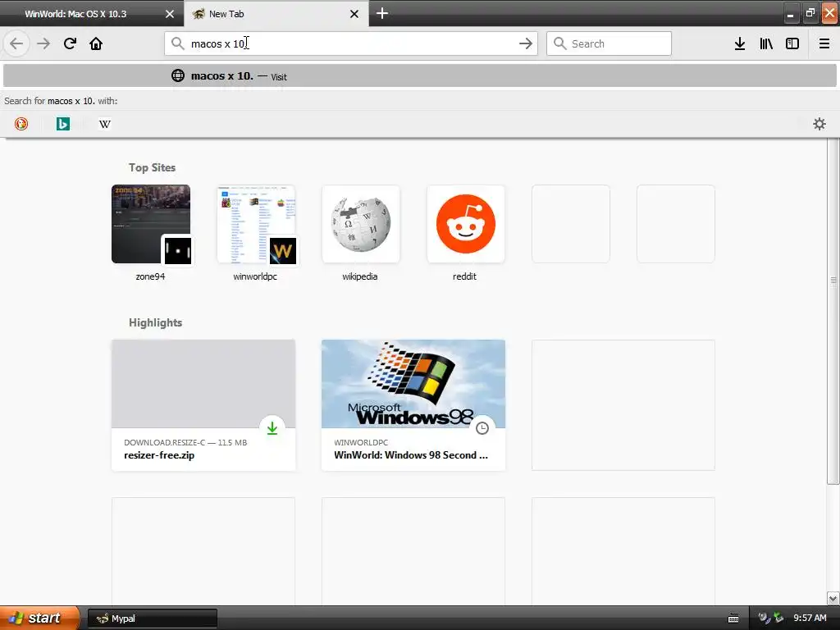Focus the Search box in toolbar
The image size is (840, 630).
click(609, 43)
